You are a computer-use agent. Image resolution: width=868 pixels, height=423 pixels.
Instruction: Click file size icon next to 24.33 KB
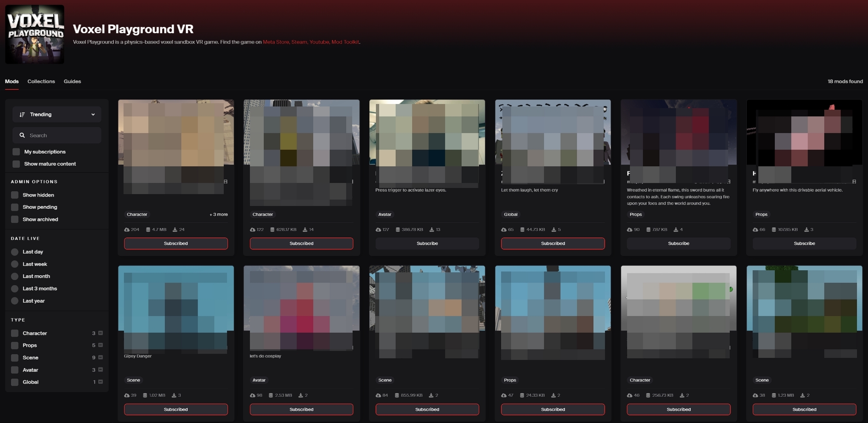click(522, 396)
